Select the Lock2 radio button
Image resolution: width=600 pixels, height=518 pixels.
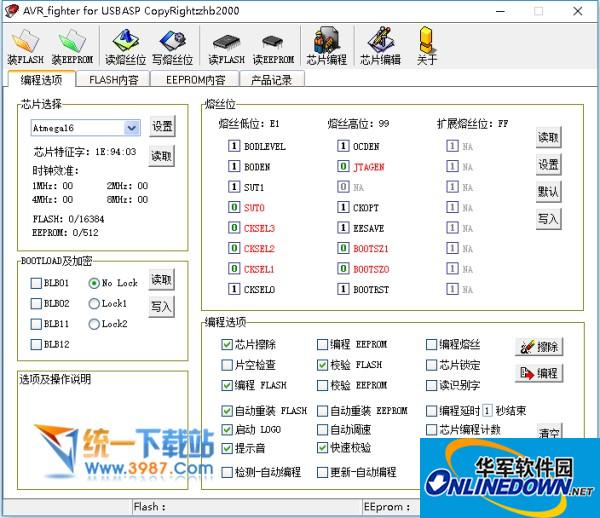(94, 324)
